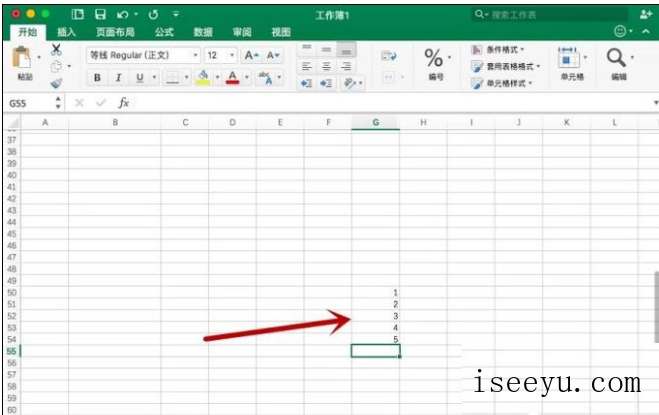Click the Cell Styles icon

pos(477,83)
